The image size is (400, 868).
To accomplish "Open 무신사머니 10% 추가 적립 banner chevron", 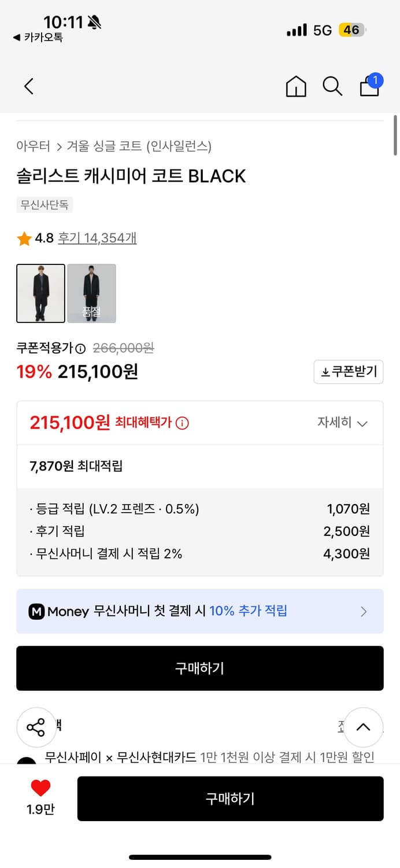I will [x=364, y=611].
